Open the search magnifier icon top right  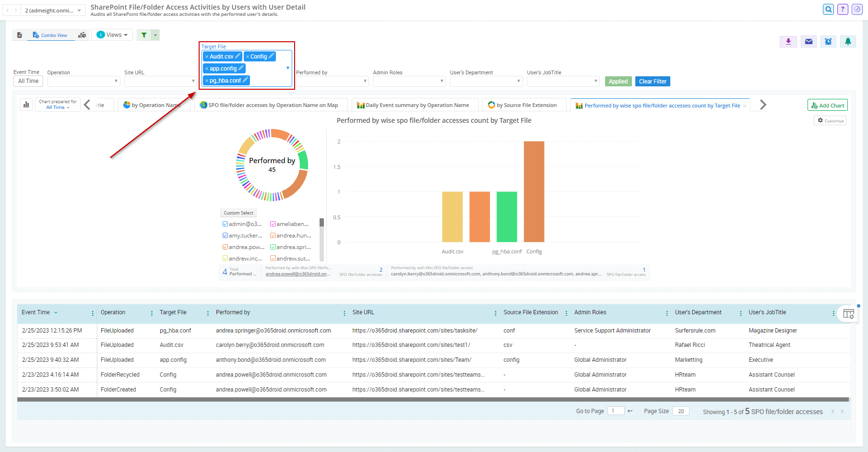pyautogui.click(x=828, y=9)
